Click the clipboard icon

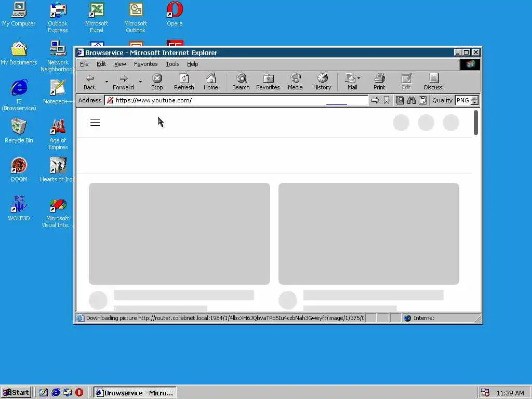pos(423,100)
